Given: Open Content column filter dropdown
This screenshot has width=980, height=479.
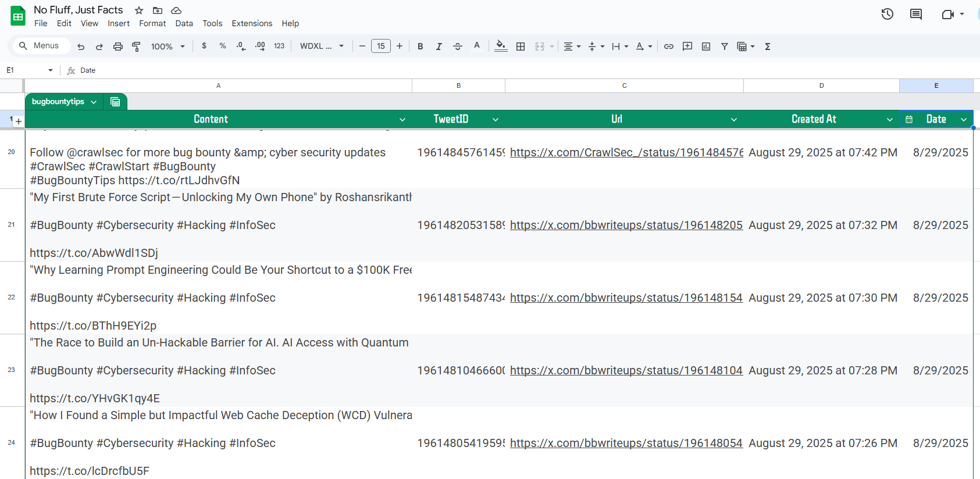Looking at the screenshot, I should pyautogui.click(x=402, y=119).
